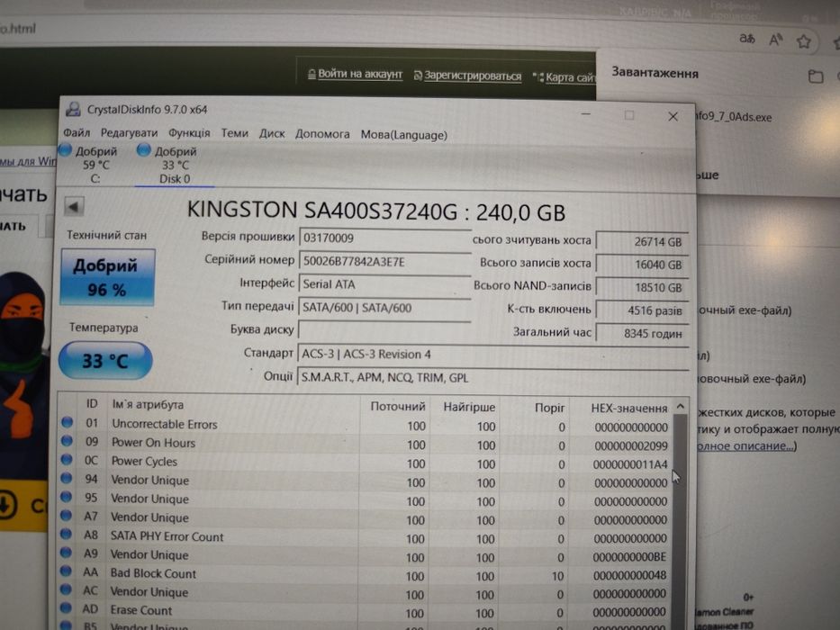Click the browser read aloud A icon

click(x=776, y=39)
